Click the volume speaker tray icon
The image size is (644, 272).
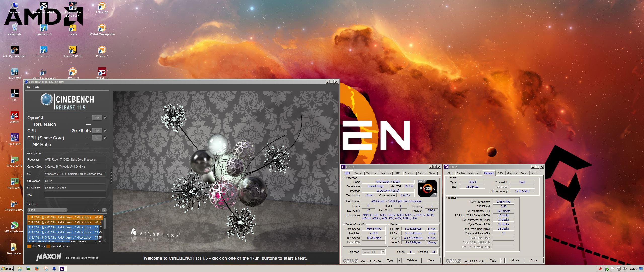tap(624, 269)
